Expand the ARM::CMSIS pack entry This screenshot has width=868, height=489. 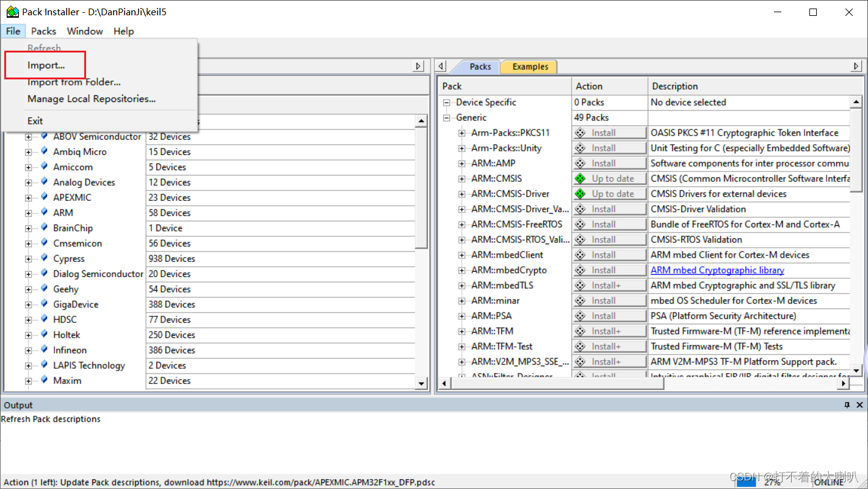coord(462,179)
